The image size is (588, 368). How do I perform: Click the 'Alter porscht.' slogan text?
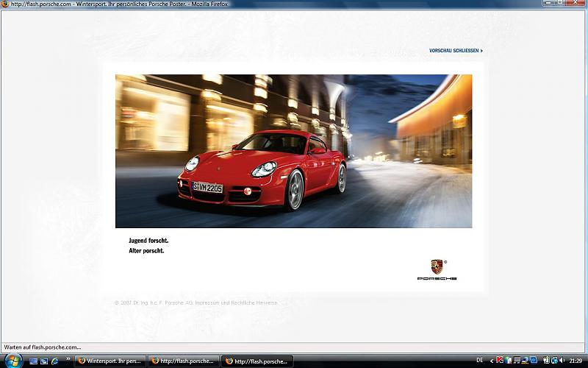146,251
